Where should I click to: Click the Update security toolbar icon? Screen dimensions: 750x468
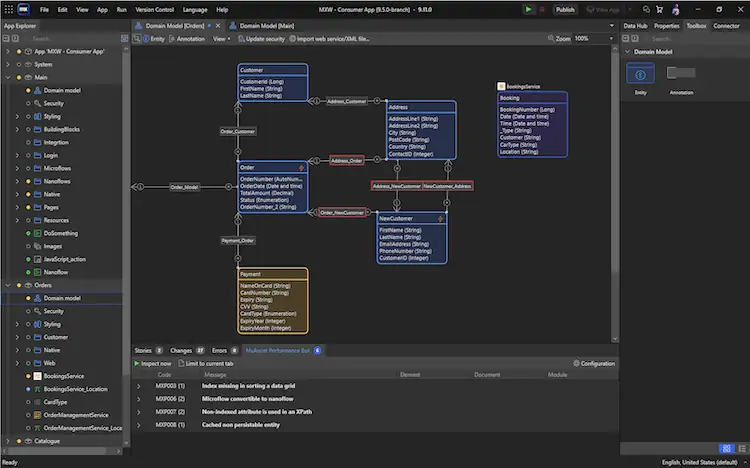pos(240,39)
